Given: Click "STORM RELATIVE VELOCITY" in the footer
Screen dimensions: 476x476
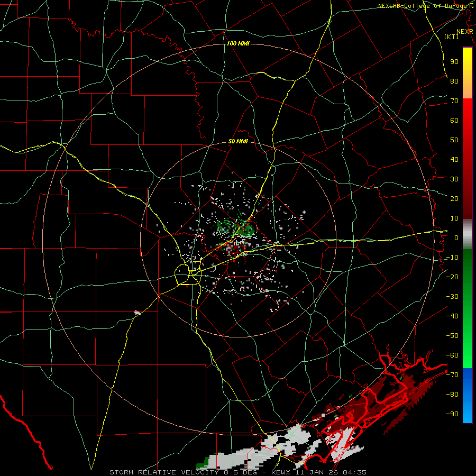Looking at the screenshot, I should click(x=164, y=472).
